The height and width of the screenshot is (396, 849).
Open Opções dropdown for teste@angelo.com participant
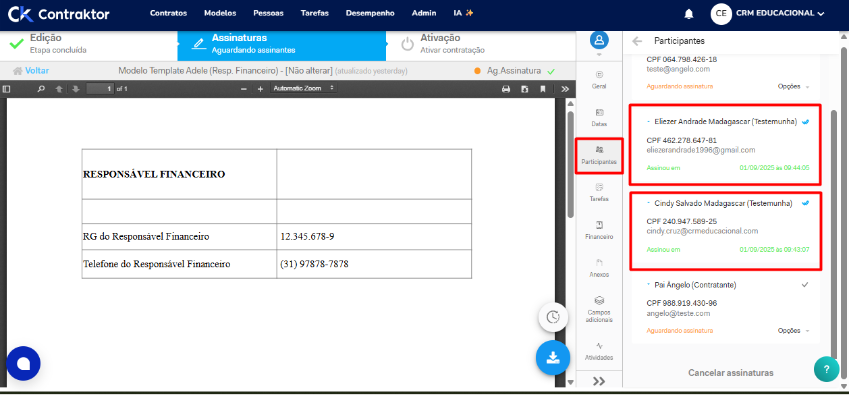[794, 87]
